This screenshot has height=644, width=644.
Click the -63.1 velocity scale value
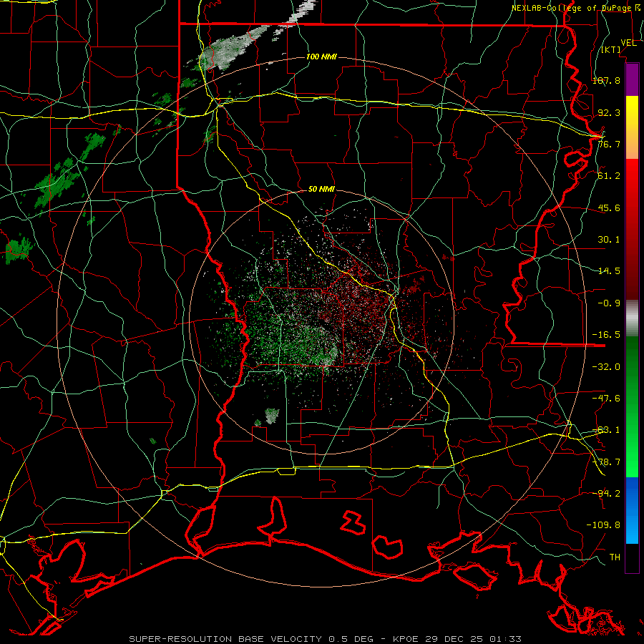click(x=606, y=430)
